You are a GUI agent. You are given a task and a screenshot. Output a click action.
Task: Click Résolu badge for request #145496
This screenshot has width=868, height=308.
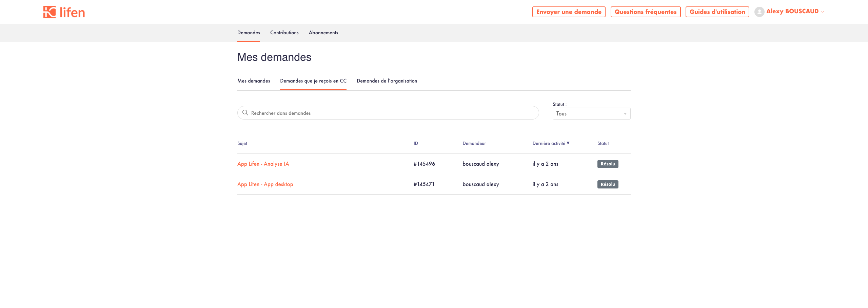608,164
